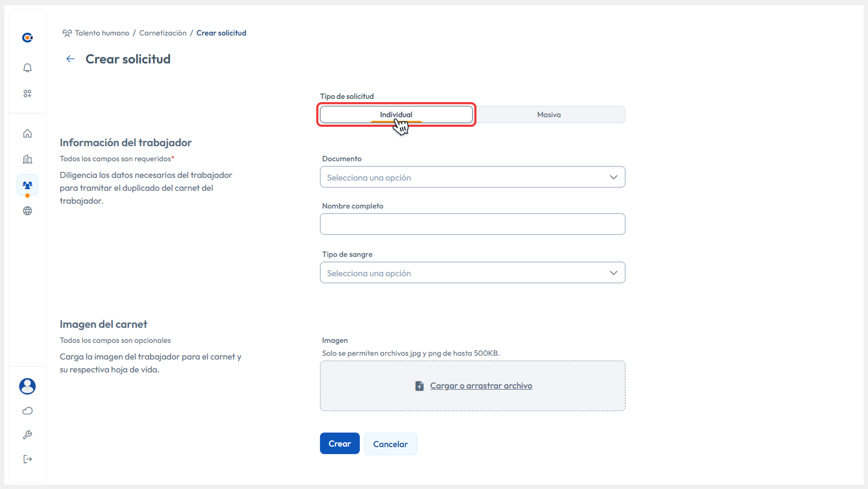Switch request type to Masiva
Image resolution: width=868 pixels, height=489 pixels.
tap(549, 114)
